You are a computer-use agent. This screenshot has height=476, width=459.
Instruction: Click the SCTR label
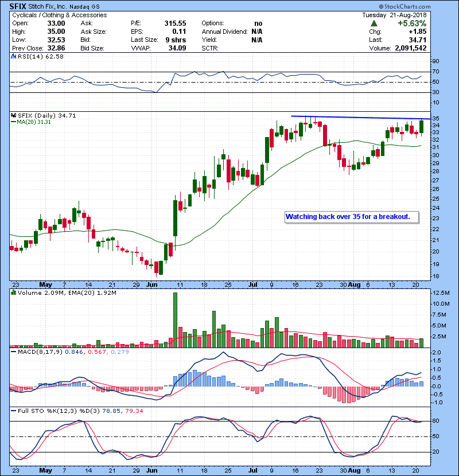[x=210, y=48]
